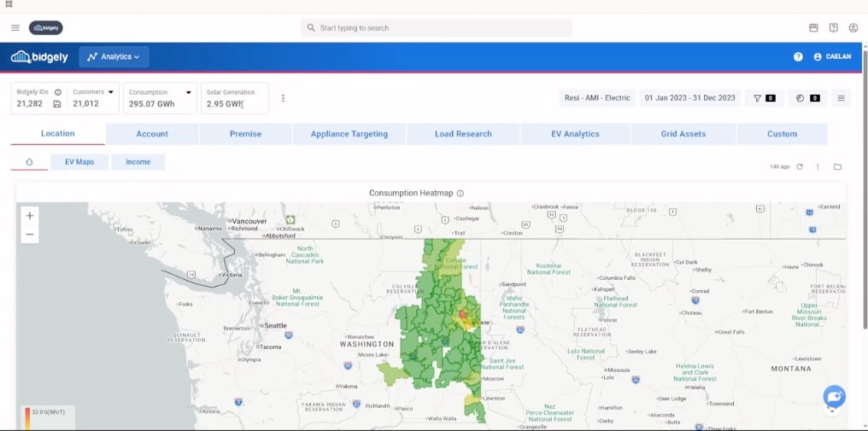Refresh the dashboard with the reload icon
This screenshot has height=431, width=868.
coord(800,166)
